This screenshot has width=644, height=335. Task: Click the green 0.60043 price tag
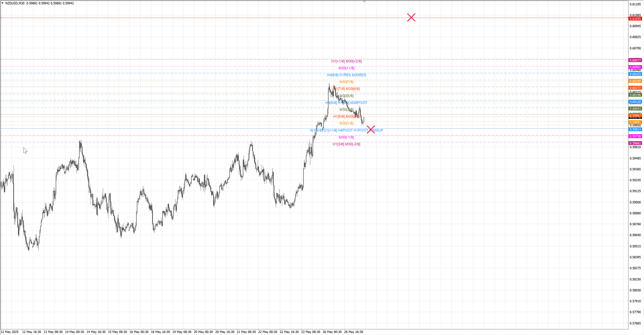point(635,109)
